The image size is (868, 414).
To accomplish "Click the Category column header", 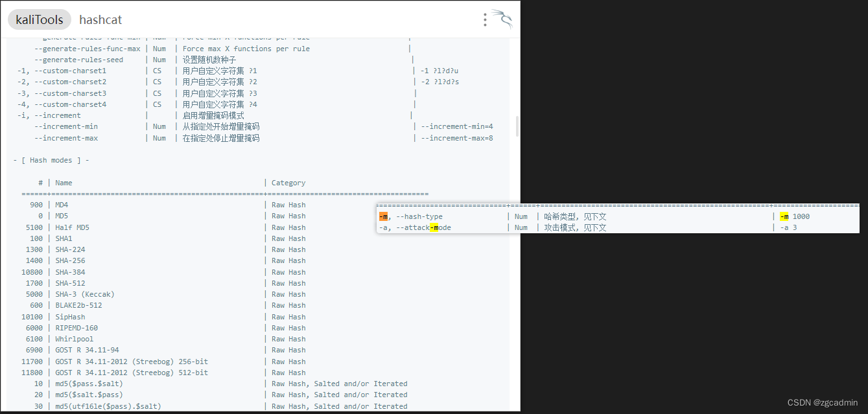I will (x=288, y=183).
